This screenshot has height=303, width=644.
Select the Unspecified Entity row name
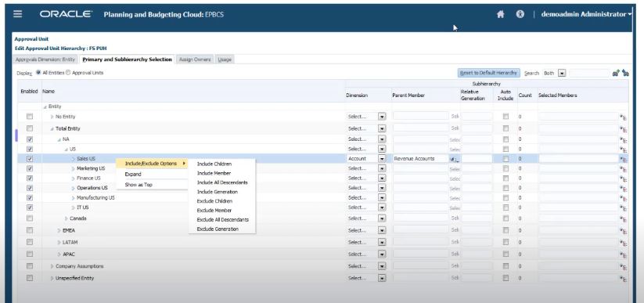click(75, 278)
